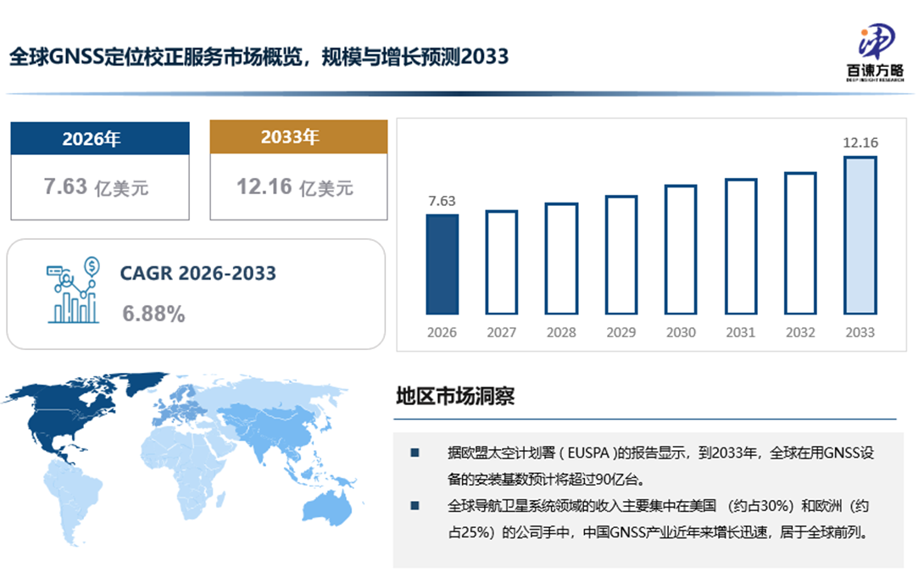Click the 6.88% CAGR value
The height and width of the screenshot is (584, 924).
(x=153, y=314)
